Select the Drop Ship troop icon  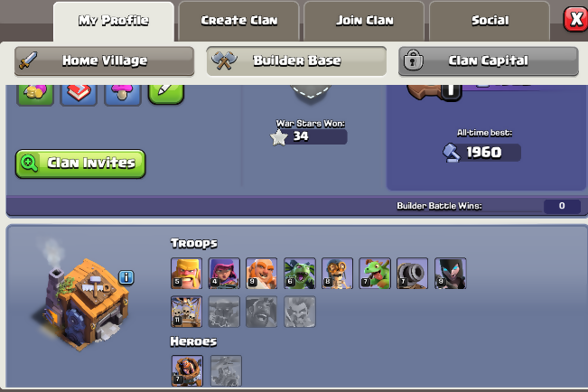pyautogui.click(x=186, y=312)
